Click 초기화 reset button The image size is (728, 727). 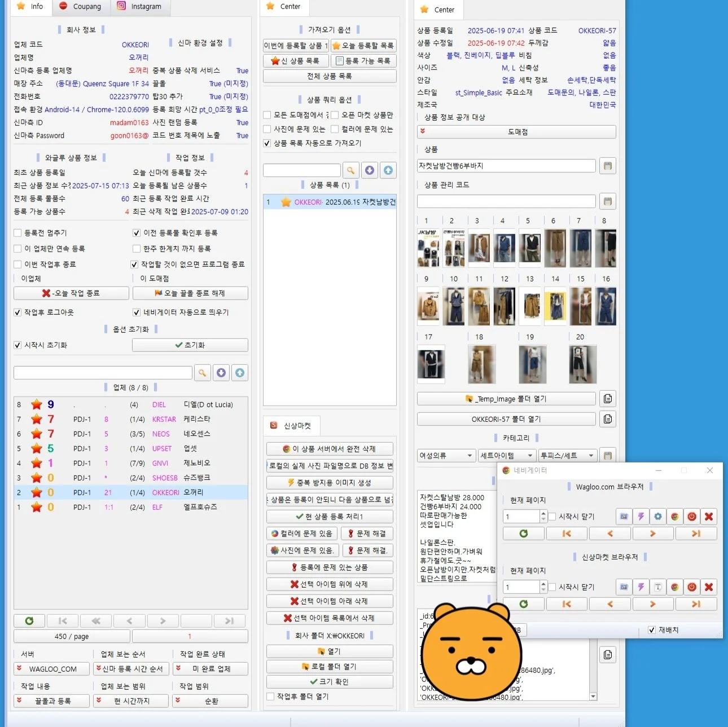(190, 345)
